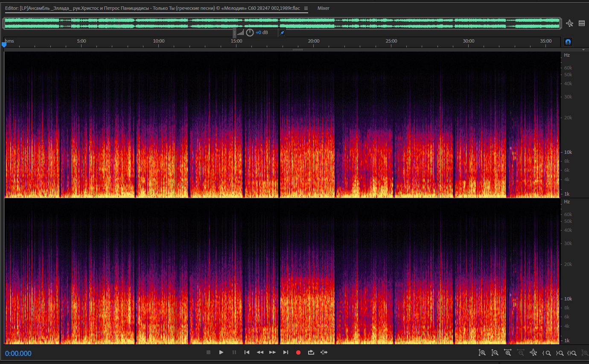The height and width of the screenshot is (364, 589).
Task: Click Zoom In Time icon
Action: 508,352
